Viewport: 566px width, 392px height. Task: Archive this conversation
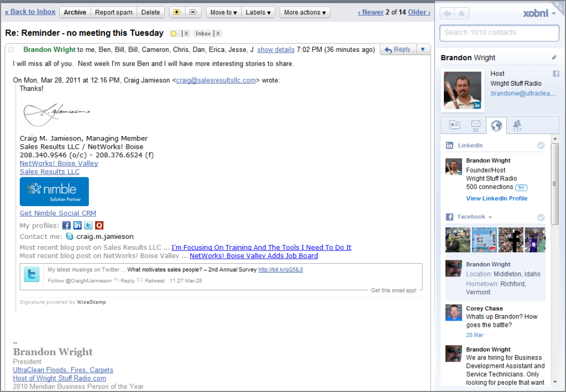coord(75,12)
